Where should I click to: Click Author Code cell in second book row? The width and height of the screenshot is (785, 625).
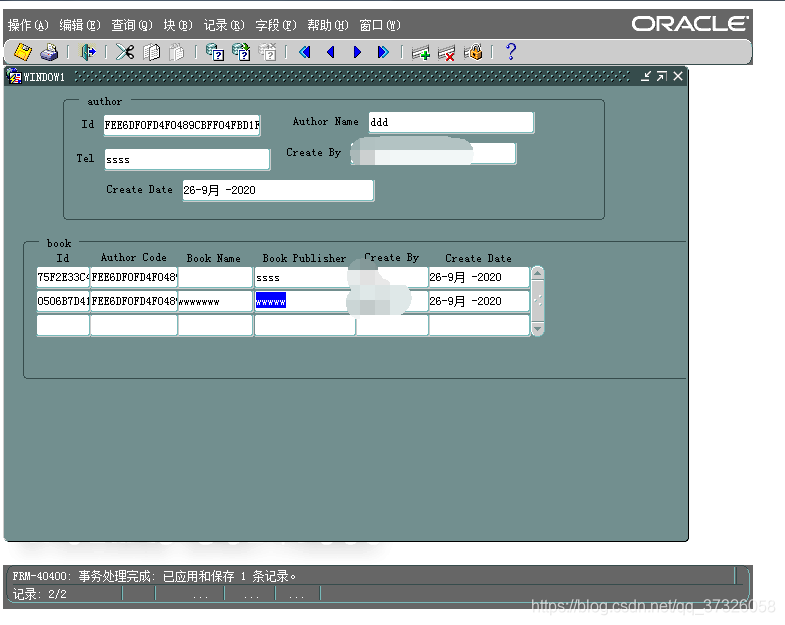pos(134,301)
